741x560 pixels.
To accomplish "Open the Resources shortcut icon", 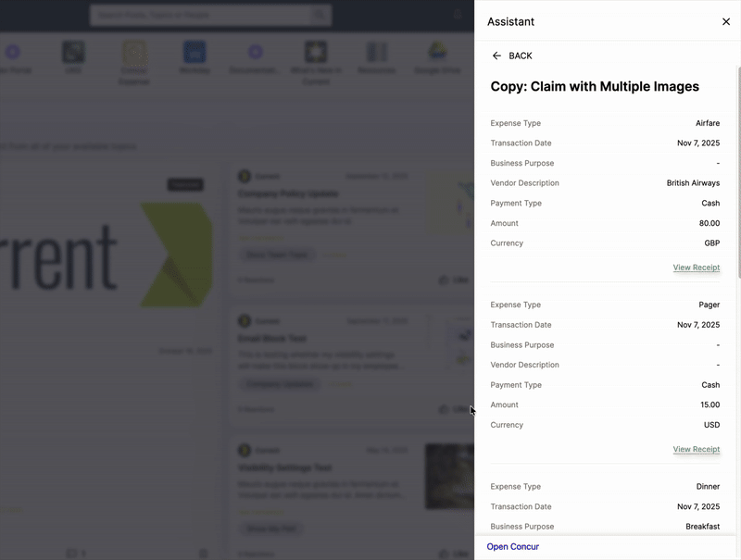I will click(377, 53).
